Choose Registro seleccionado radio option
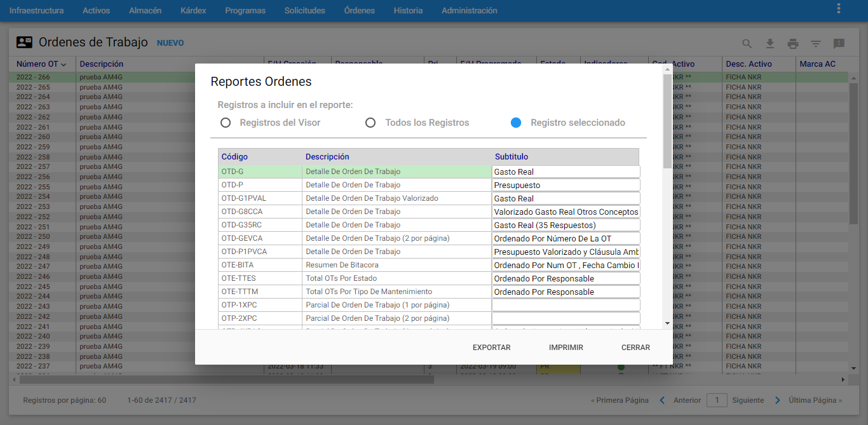 point(516,123)
